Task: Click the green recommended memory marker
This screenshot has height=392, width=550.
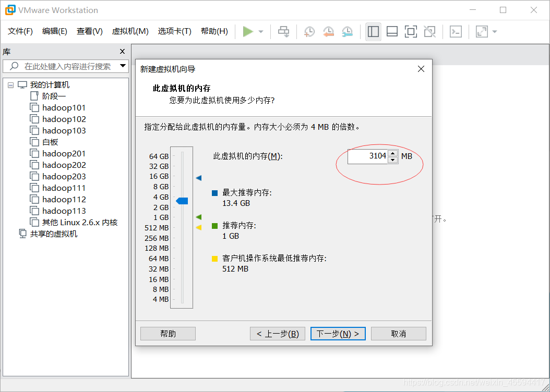Action: point(198,217)
